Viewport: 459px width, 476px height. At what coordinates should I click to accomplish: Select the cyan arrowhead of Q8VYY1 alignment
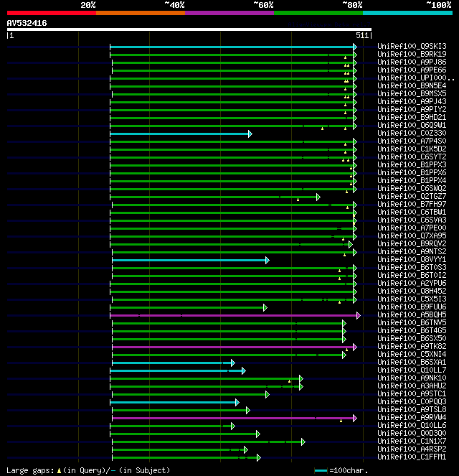268,260
